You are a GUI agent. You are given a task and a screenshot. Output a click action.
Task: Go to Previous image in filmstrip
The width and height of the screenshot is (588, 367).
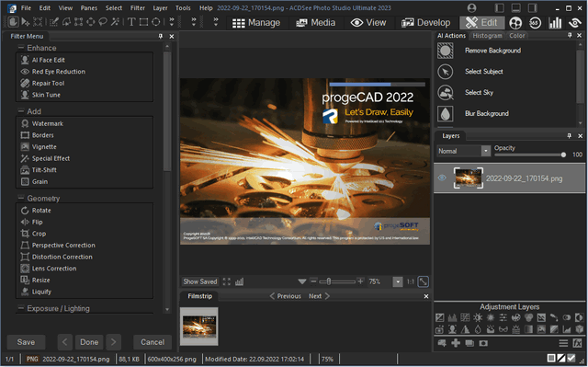tap(286, 296)
